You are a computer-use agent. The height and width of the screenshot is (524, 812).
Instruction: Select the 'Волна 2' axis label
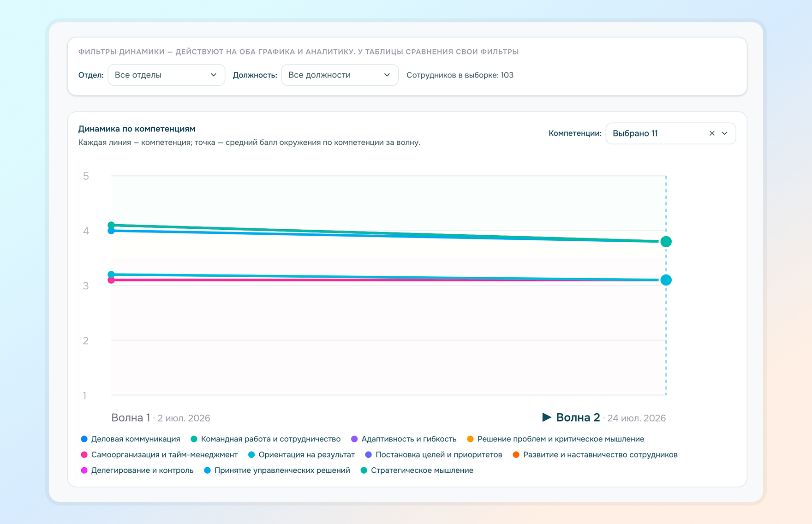[x=578, y=417]
